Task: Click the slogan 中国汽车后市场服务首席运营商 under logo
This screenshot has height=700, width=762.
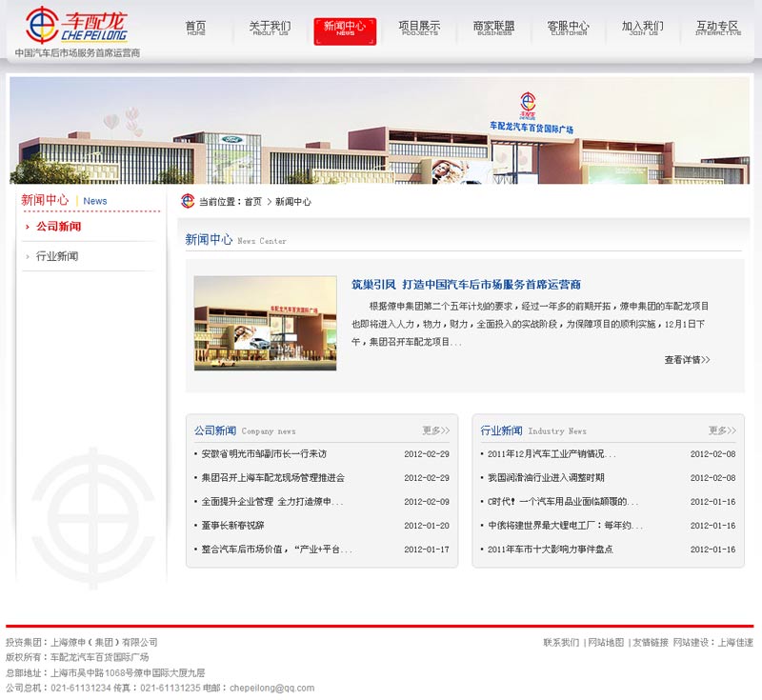Action: [x=77, y=52]
